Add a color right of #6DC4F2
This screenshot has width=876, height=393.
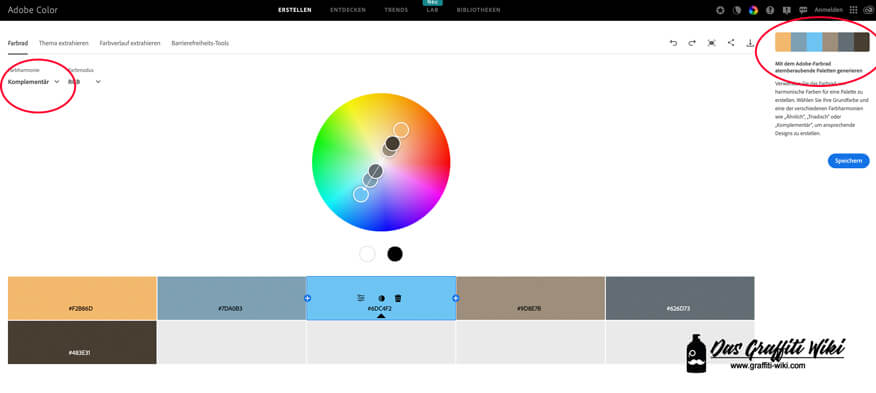pos(456,299)
